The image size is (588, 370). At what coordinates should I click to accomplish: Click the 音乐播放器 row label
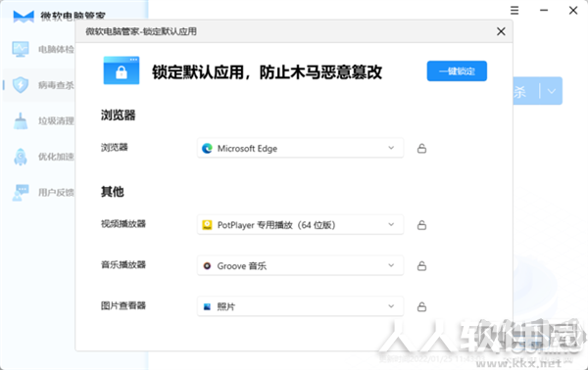point(123,264)
